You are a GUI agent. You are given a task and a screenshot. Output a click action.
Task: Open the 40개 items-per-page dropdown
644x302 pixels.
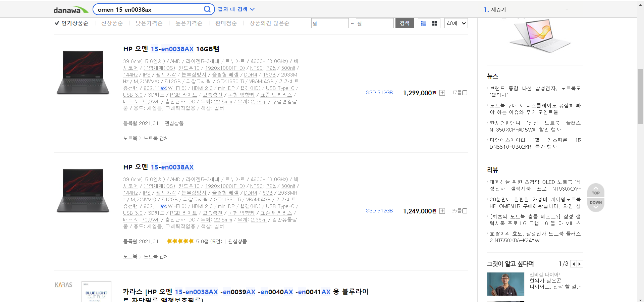[456, 23]
